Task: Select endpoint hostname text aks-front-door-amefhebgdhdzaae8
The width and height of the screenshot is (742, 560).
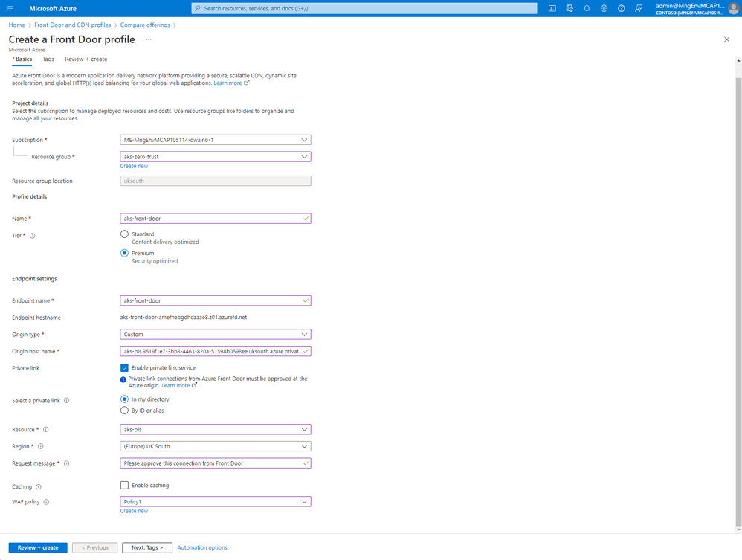Action: (183, 318)
